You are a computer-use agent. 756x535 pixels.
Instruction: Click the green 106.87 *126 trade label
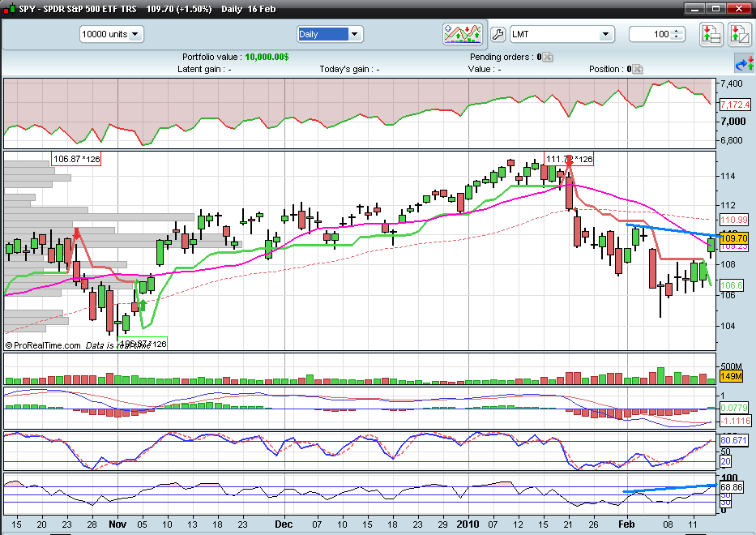pyautogui.click(x=143, y=344)
